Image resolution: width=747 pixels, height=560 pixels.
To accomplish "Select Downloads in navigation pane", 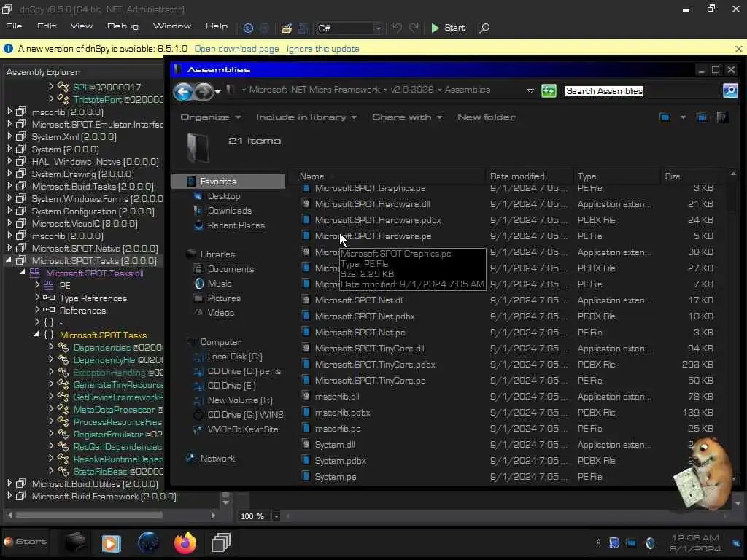I will pos(229,211).
